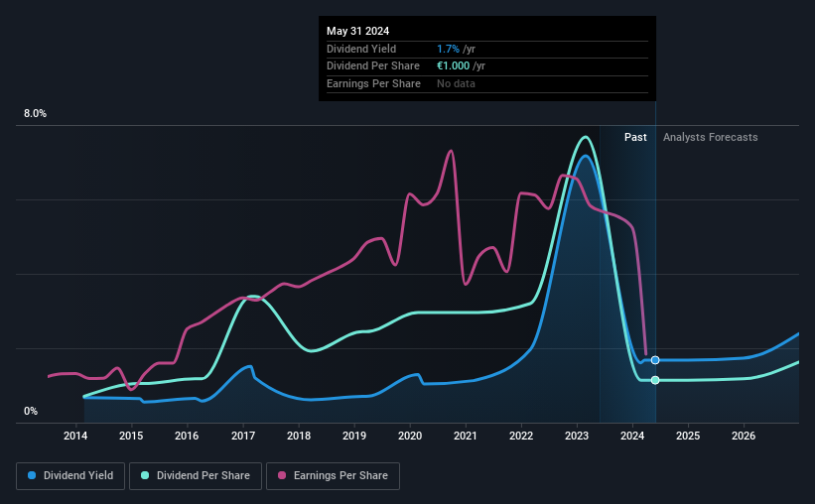Click the 2019 x-axis label

click(x=354, y=436)
